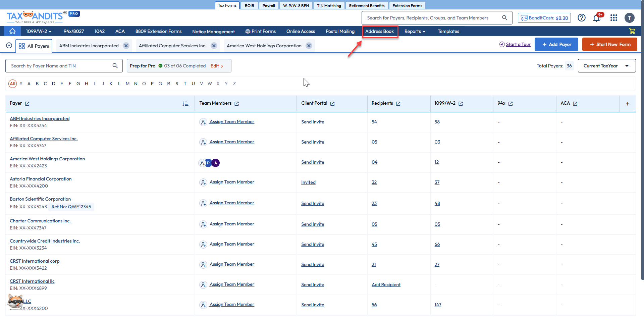
Task: Select the All Payers tab
Action: (34, 46)
